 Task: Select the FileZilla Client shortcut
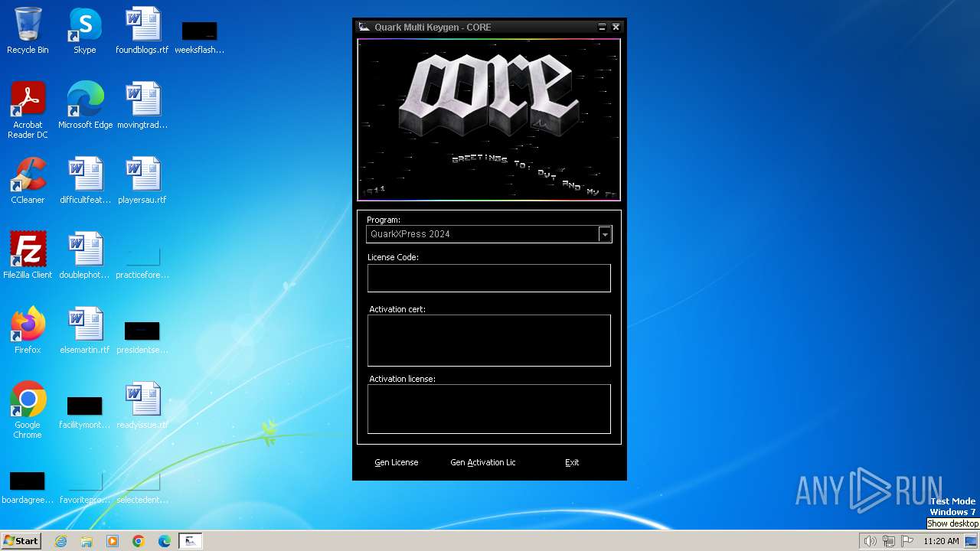28,256
